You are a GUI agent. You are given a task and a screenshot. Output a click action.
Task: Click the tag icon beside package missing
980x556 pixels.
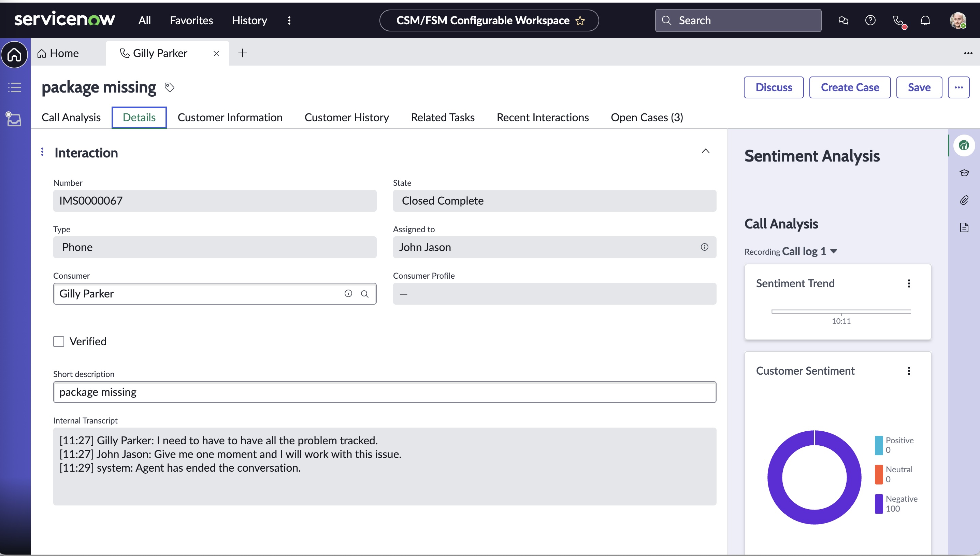[169, 87]
